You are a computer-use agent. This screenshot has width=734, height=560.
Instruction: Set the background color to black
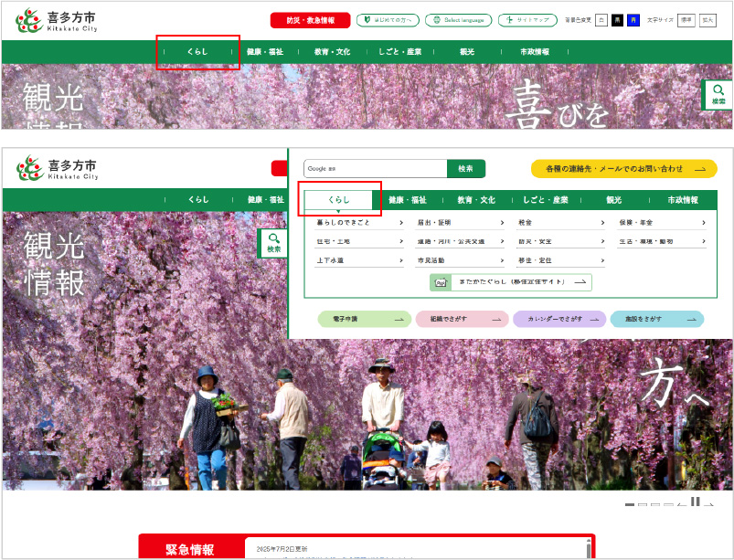tap(617, 20)
